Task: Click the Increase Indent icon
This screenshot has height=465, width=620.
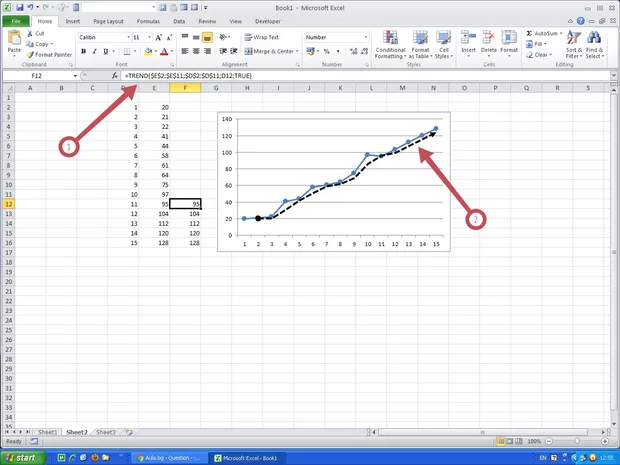Action: 234,51
